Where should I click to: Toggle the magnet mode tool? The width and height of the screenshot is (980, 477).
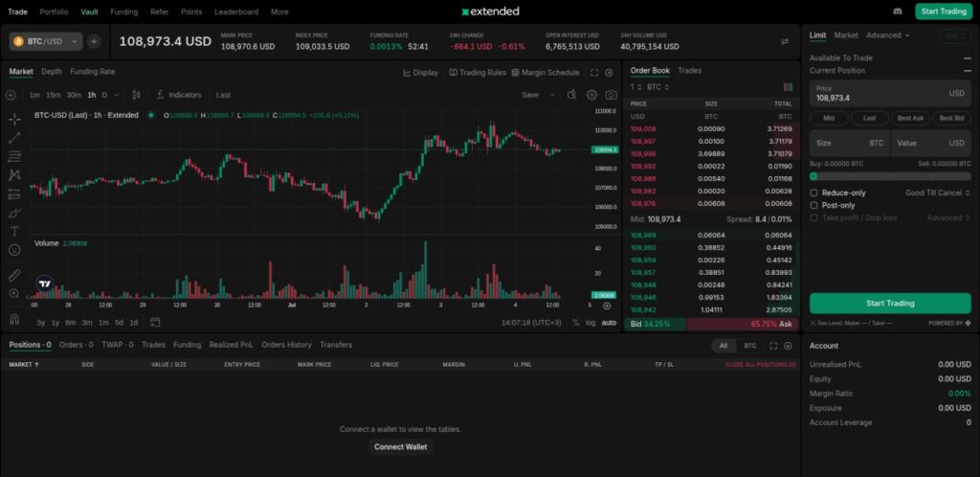[x=14, y=319]
